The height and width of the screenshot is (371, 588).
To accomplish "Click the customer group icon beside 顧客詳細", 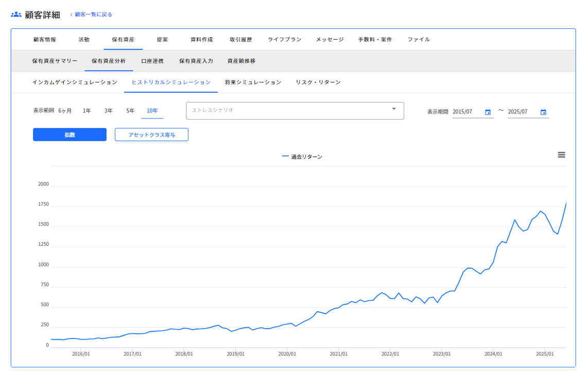I will pos(16,14).
